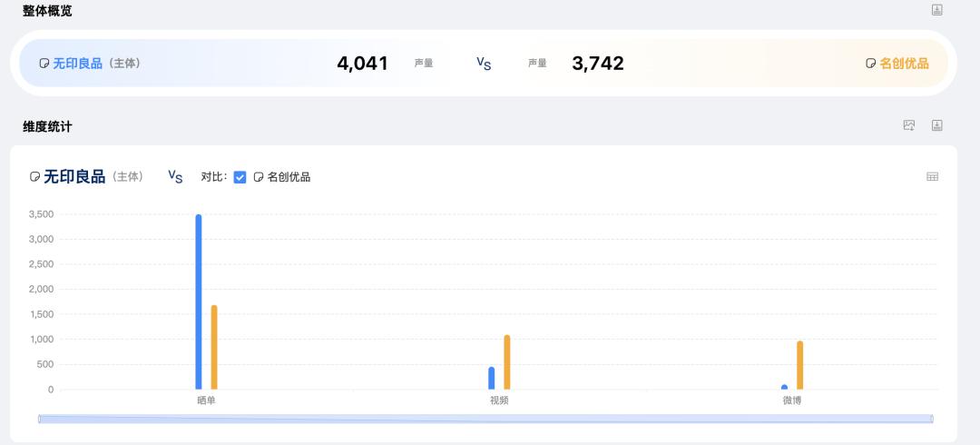
Task: Click the icon next to 名创优品 comparison label
Action: pos(258,177)
